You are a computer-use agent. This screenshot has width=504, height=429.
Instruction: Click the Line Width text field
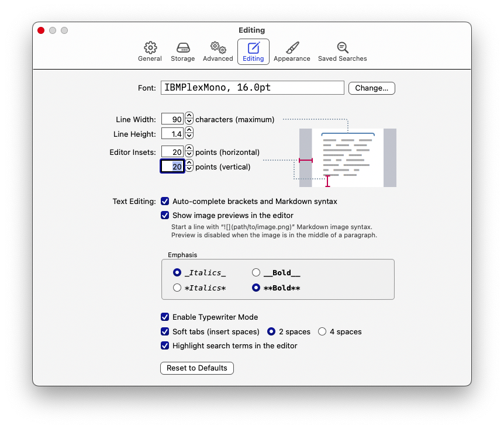172,119
